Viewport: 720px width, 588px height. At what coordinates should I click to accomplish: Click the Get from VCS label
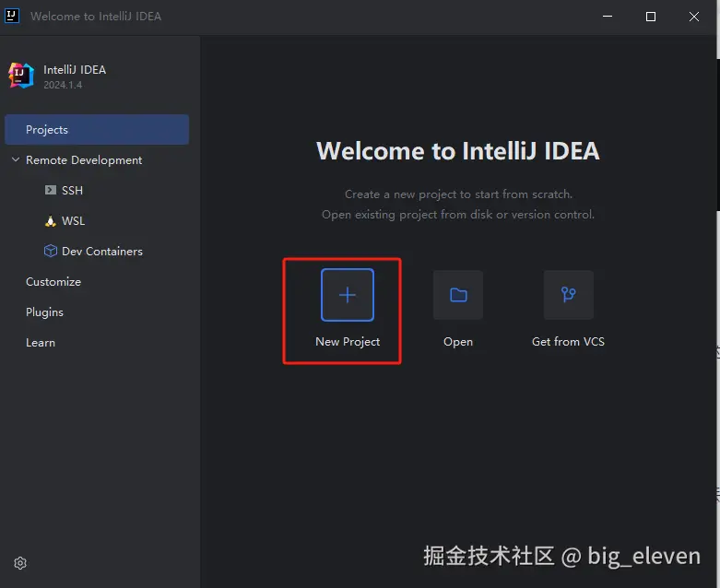(x=568, y=342)
